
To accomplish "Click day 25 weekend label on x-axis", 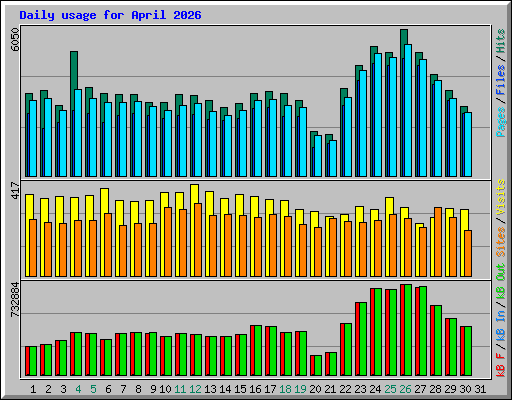I will [390, 389].
